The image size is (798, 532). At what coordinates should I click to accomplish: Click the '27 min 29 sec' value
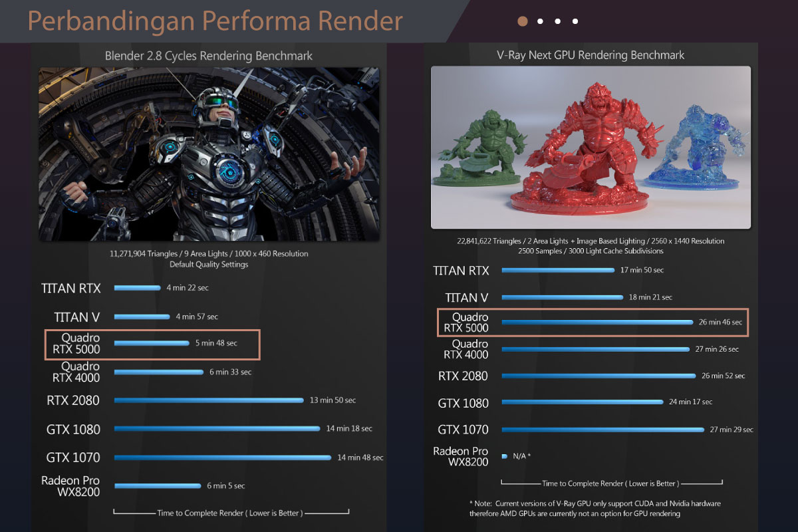[x=731, y=430]
